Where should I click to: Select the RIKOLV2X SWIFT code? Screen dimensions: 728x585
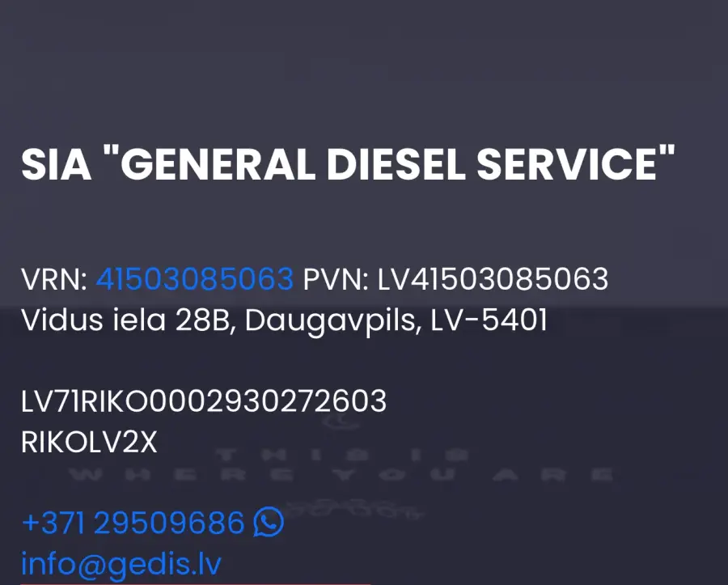(89, 442)
